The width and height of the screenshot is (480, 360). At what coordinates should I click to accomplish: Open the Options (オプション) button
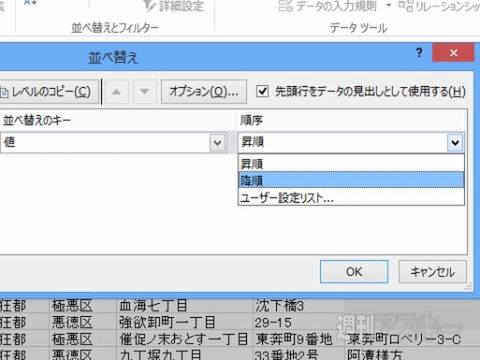(204, 92)
